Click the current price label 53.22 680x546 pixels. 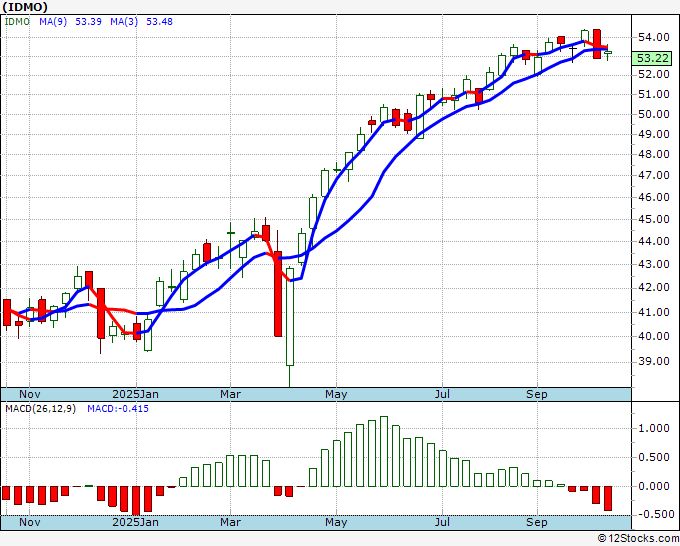pyautogui.click(x=653, y=58)
